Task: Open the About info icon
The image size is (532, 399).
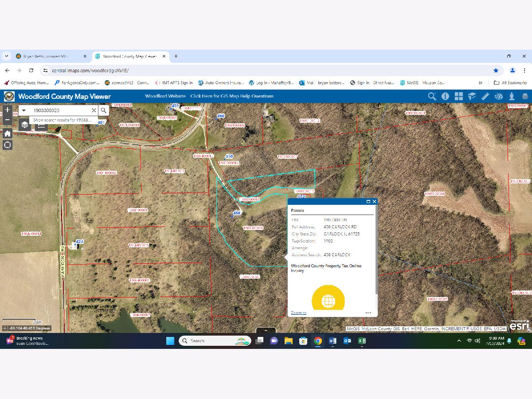Action: (x=445, y=96)
